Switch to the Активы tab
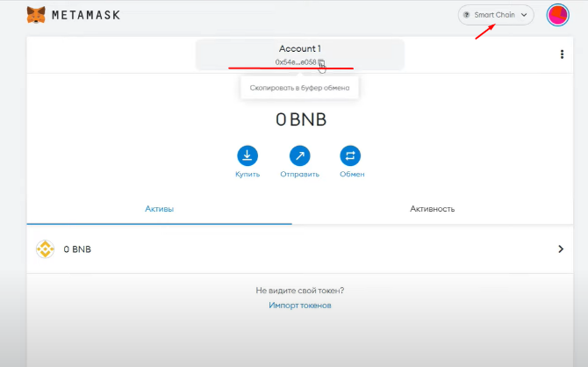The image size is (588, 367). (x=160, y=209)
